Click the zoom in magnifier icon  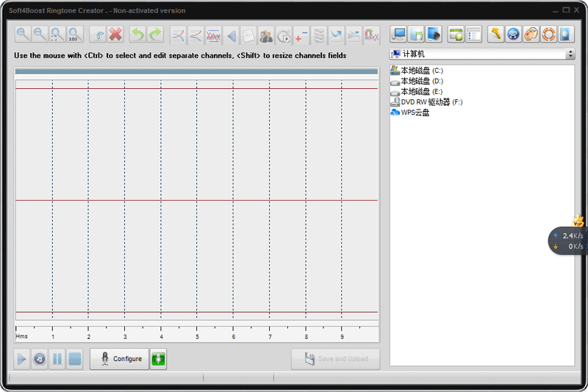[23, 35]
